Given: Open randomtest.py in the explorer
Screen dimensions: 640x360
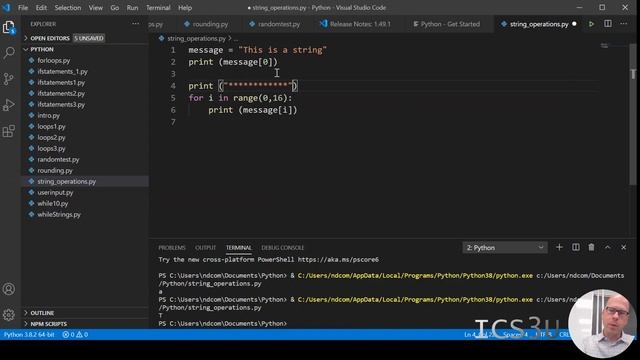Looking at the screenshot, I should 58,160.
